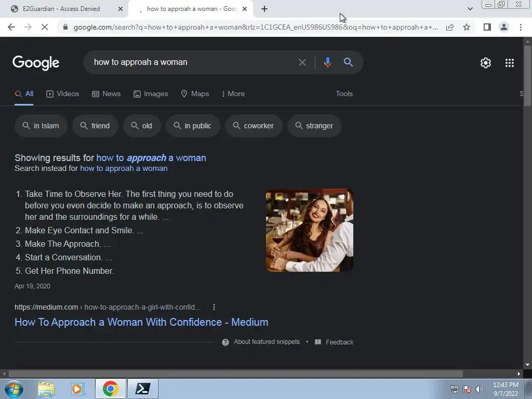Clear search query with X icon
The image size is (532, 399).
[302, 62]
